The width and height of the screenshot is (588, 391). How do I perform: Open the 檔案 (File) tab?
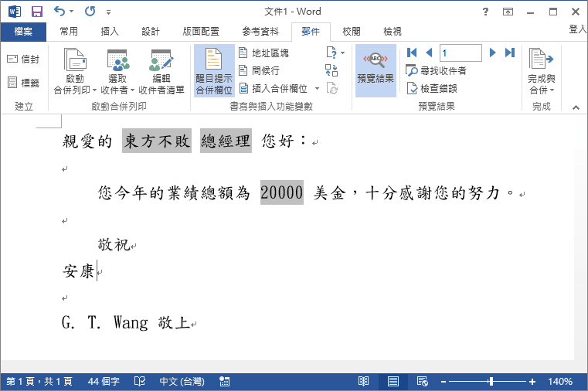pyautogui.click(x=23, y=32)
